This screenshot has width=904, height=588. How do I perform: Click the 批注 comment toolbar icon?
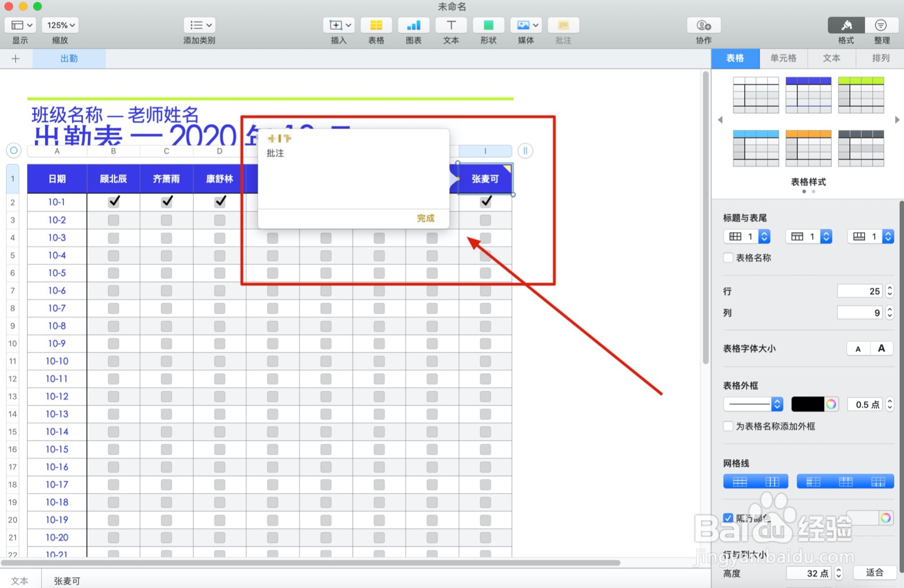(563, 25)
